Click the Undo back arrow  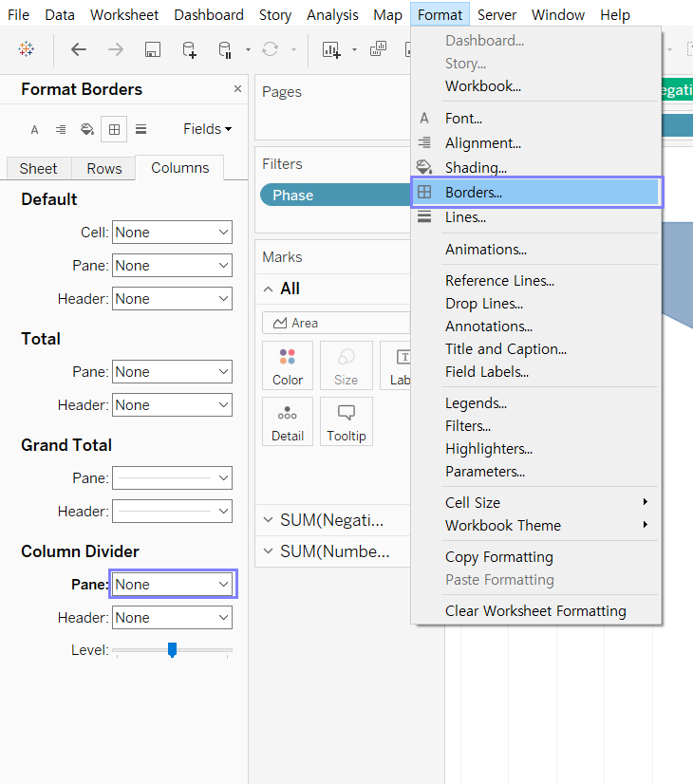(x=79, y=49)
